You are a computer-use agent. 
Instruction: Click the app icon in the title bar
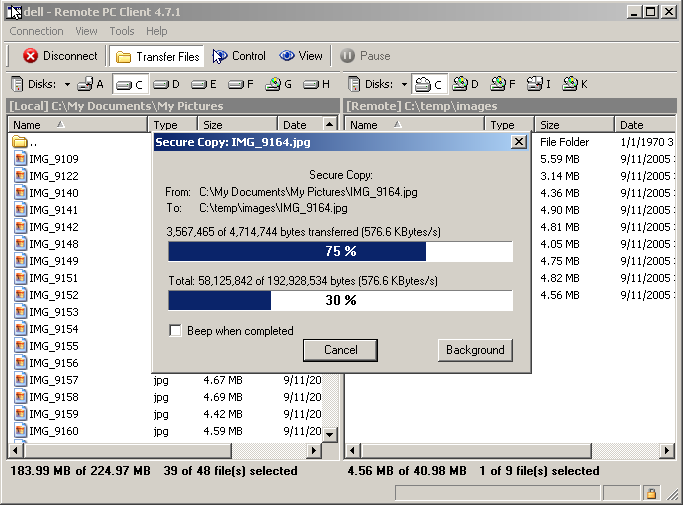[x=14, y=12]
